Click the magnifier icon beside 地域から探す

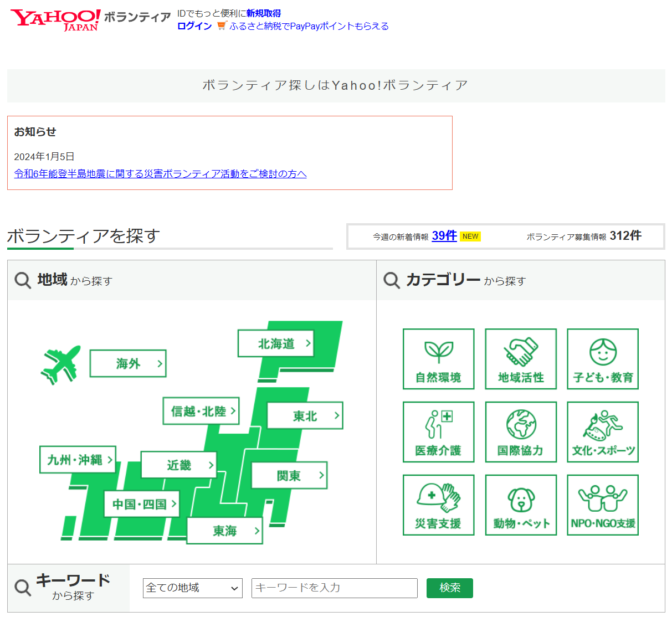coord(23,280)
